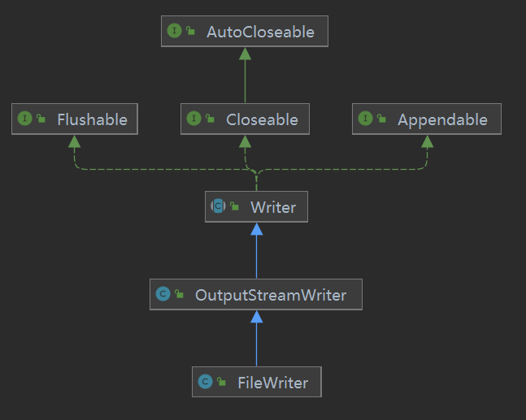Click the public lock icon beside AutoCloseable

[190, 31]
